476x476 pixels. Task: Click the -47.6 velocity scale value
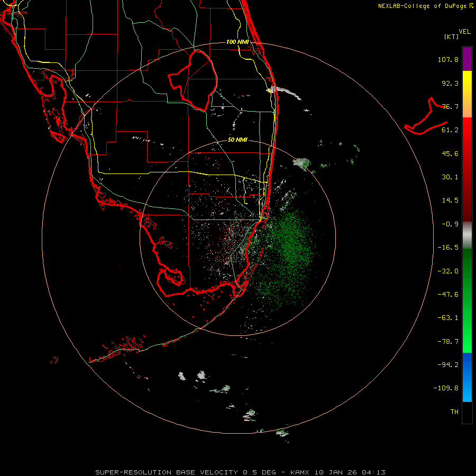(x=448, y=295)
